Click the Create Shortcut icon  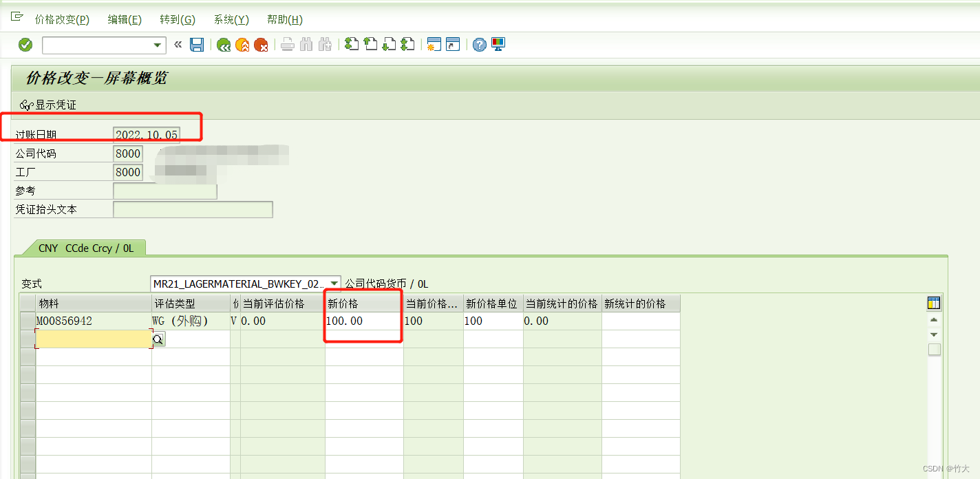click(451, 44)
